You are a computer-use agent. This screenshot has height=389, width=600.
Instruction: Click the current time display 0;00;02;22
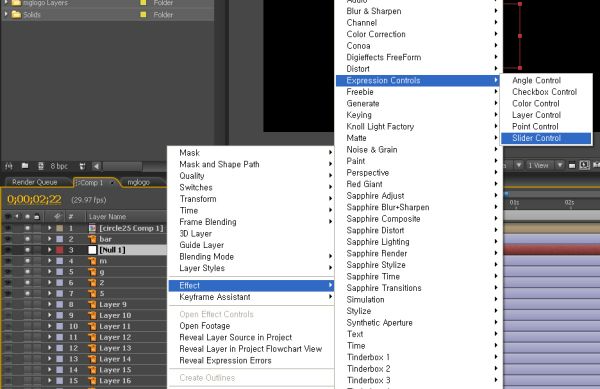click(x=34, y=199)
